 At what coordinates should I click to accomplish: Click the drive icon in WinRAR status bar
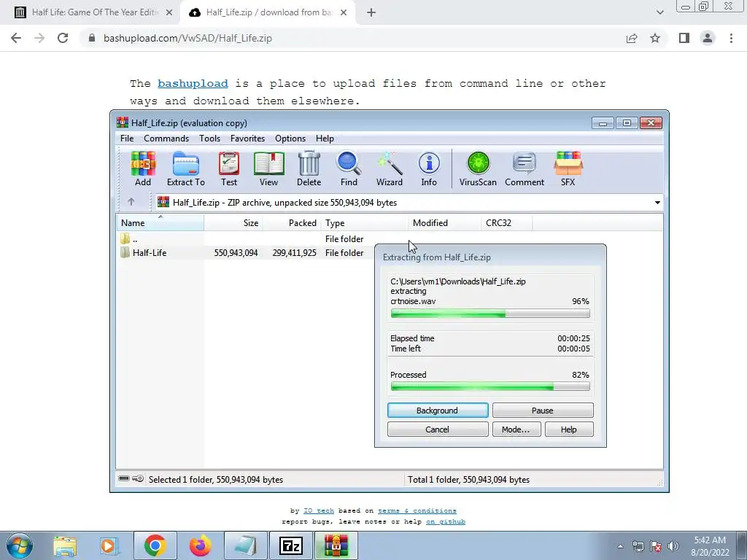tap(124, 478)
